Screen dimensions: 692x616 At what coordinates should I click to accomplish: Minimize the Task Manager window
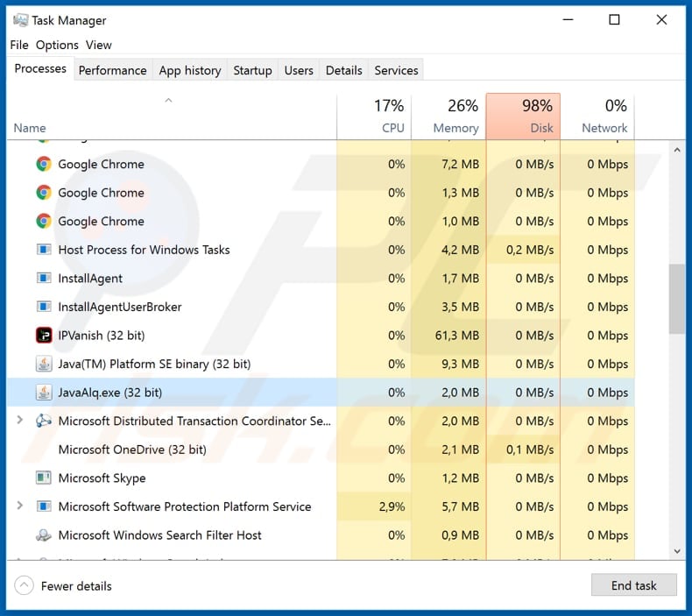[x=568, y=20]
